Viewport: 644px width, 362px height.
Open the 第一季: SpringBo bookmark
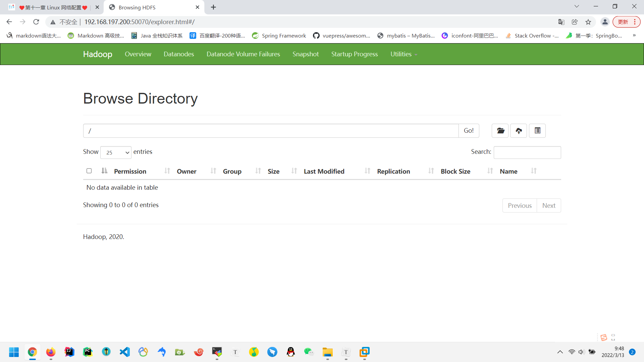point(594,36)
